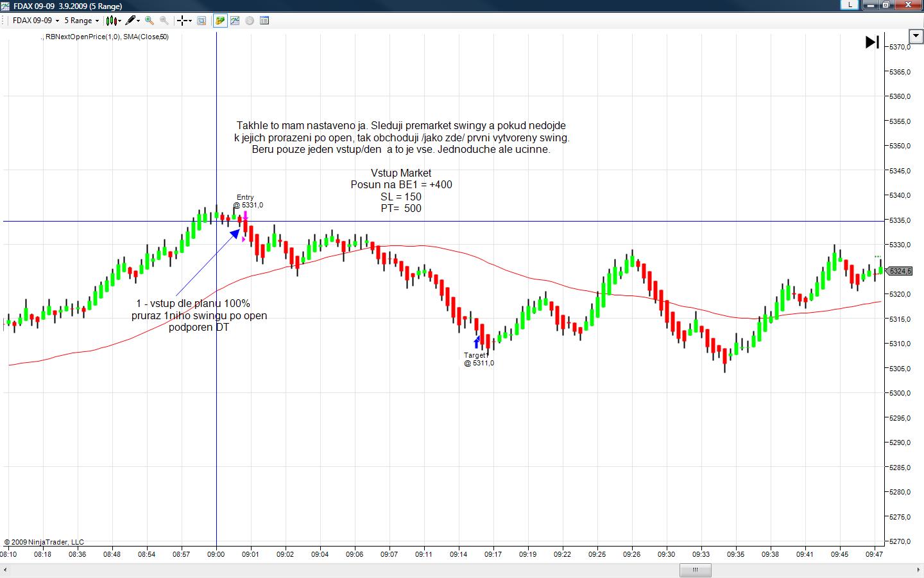The height and width of the screenshot is (578, 924).
Task: Jump to latest bar arrow button
Action: (872, 42)
